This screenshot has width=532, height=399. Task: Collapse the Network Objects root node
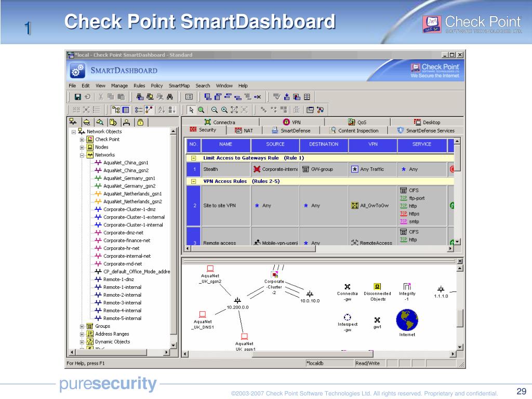[74, 131]
